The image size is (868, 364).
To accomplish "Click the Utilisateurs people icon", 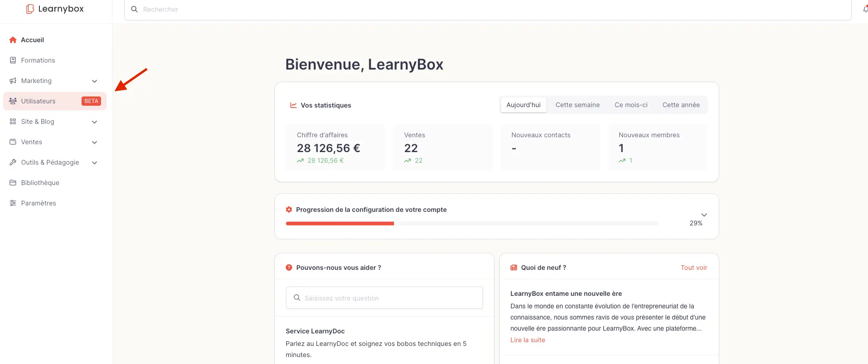I will pyautogui.click(x=13, y=101).
